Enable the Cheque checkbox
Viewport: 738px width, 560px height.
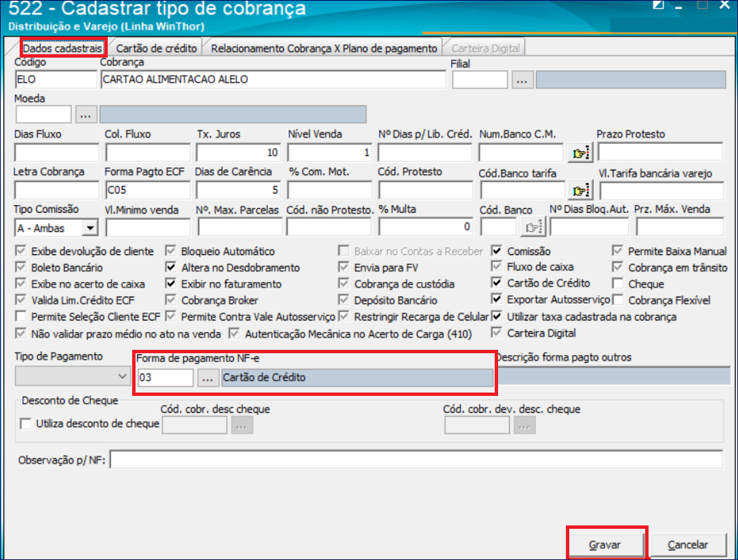click(x=618, y=283)
